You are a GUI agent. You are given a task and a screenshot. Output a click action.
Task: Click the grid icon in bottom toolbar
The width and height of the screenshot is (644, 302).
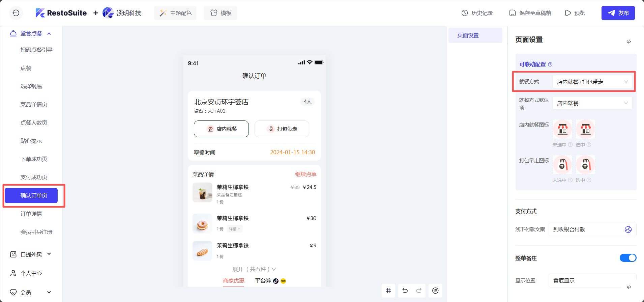coord(388,291)
